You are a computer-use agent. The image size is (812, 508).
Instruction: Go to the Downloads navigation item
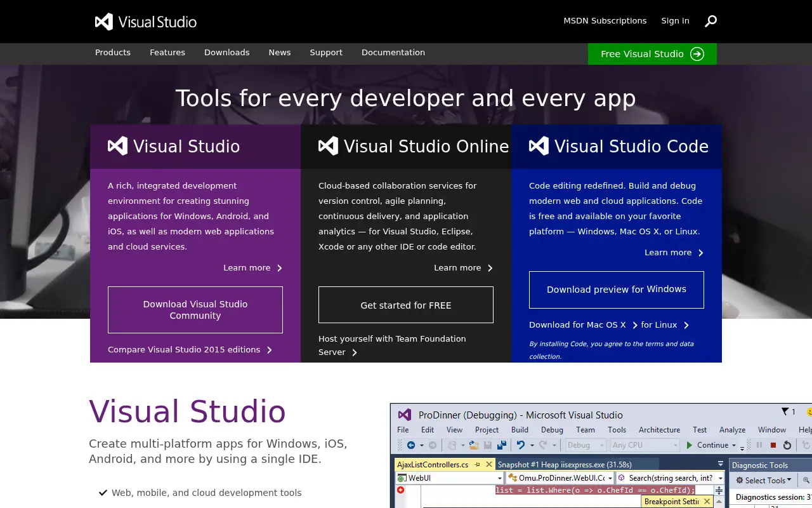pos(226,53)
